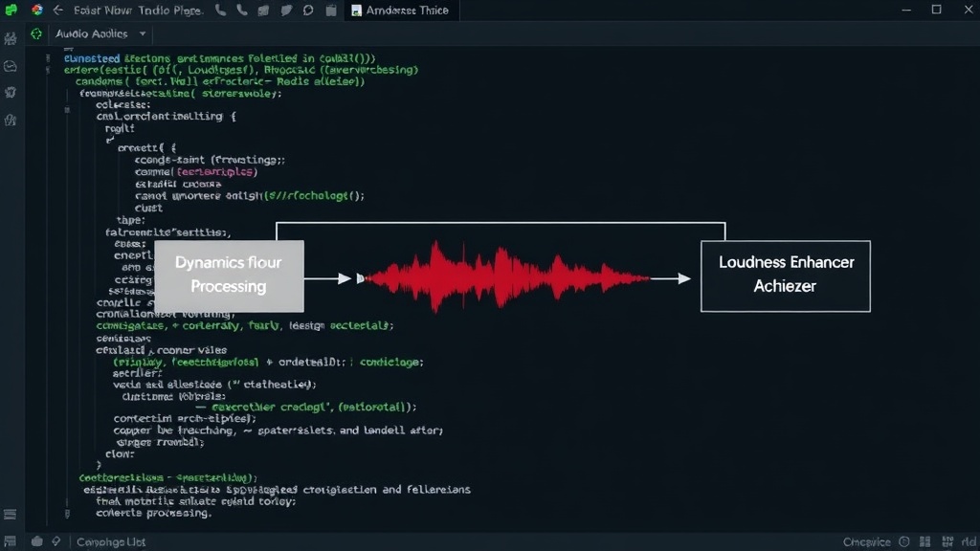Click the pink highlighted text in 'comme(' line

pos(215,172)
